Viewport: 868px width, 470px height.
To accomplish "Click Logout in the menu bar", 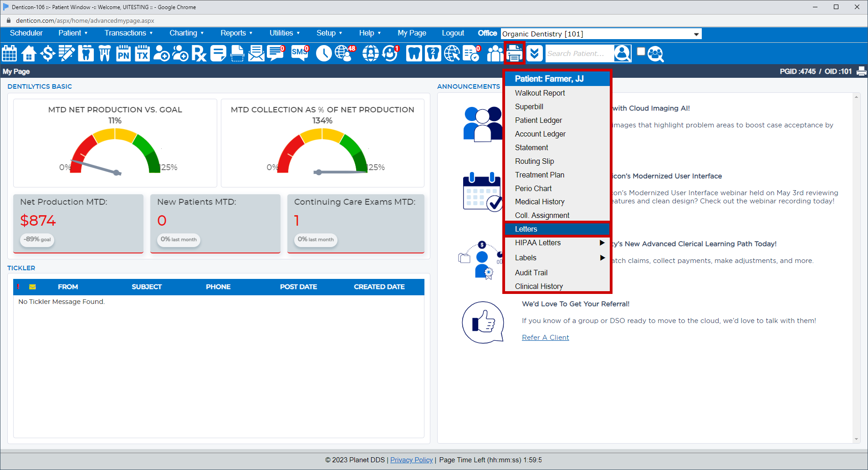I will pos(453,33).
